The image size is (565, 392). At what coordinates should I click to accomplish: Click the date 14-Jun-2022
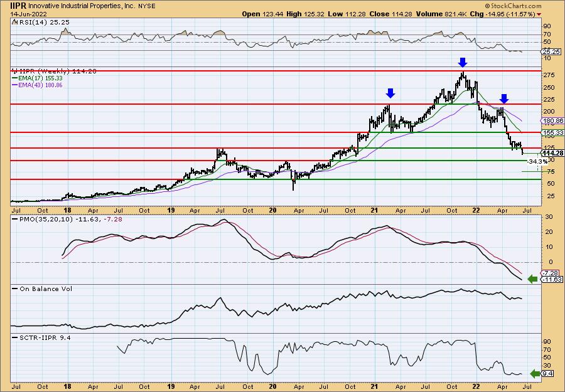coord(29,14)
